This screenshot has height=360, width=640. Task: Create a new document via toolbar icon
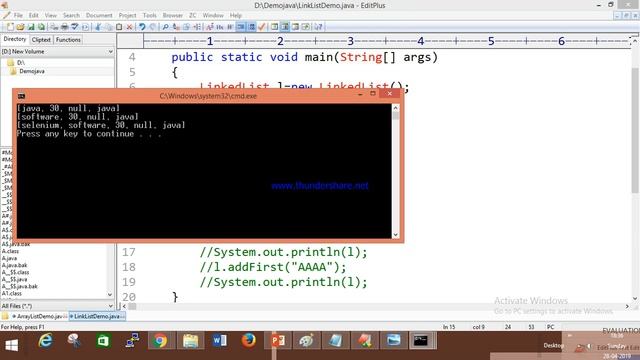10,27
